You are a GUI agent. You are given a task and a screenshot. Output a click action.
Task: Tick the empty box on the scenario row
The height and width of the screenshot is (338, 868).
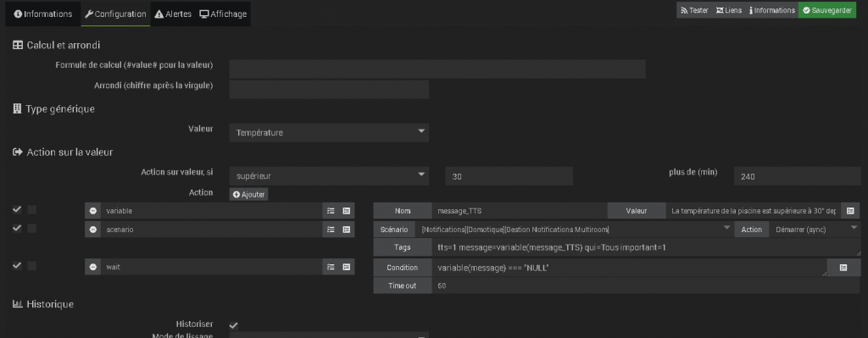click(32, 229)
